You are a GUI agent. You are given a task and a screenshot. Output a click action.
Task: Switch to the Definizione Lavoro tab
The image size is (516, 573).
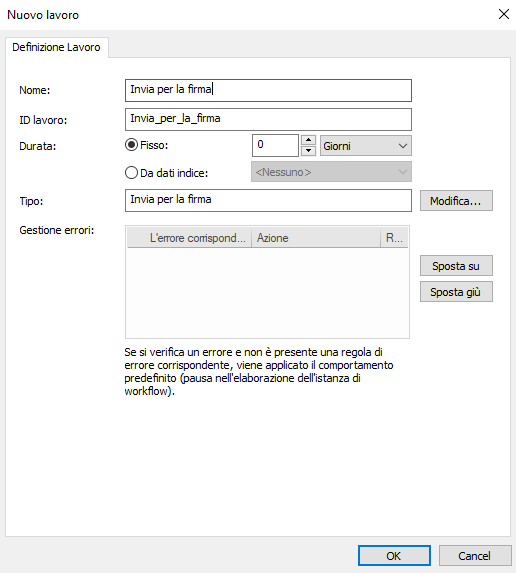point(56,47)
